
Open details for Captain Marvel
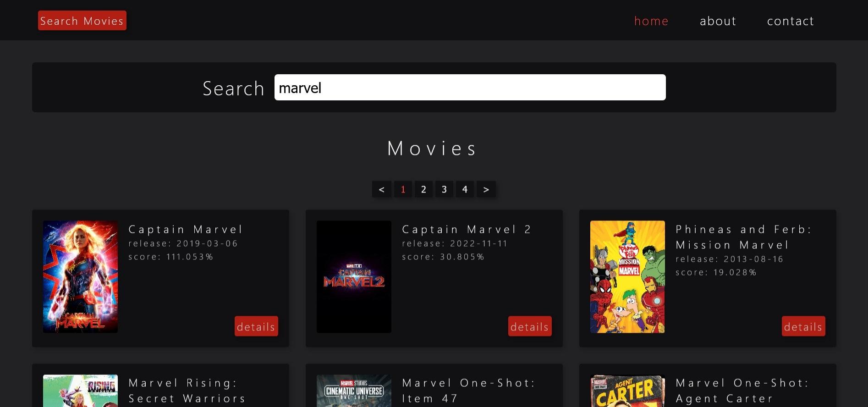[256, 326]
